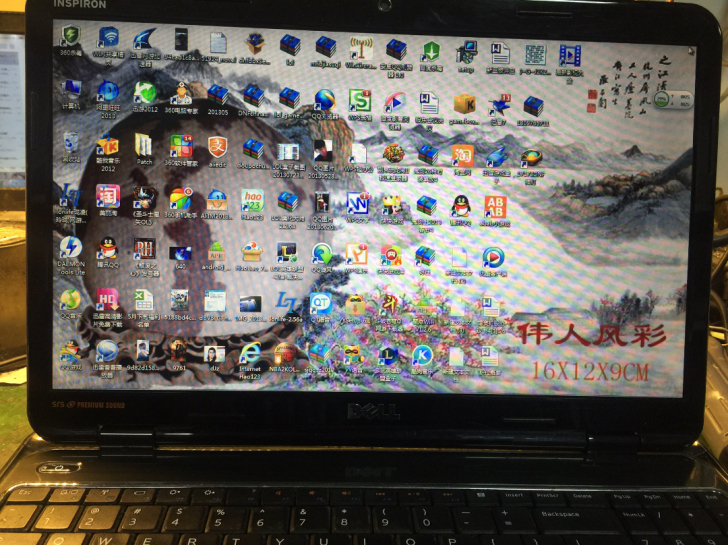Open the blue WiFi sharing icon
This screenshot has height=545, width=728.
(x=108, y=37)
